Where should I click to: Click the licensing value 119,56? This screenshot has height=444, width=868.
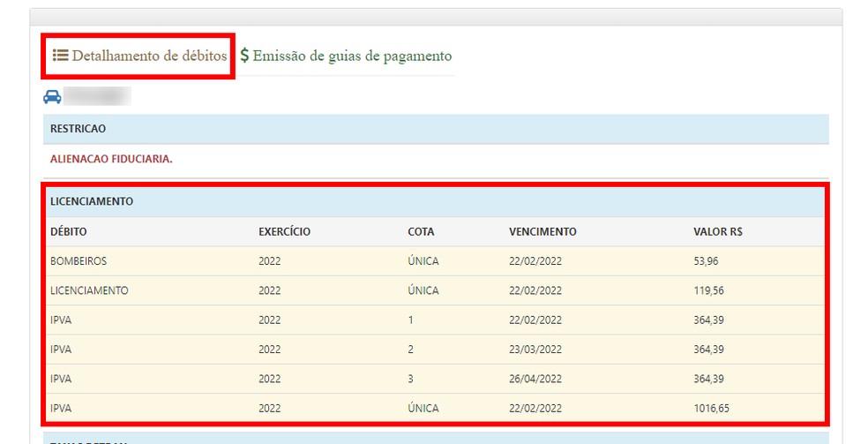pyautogui.click(x=708, y=290)
